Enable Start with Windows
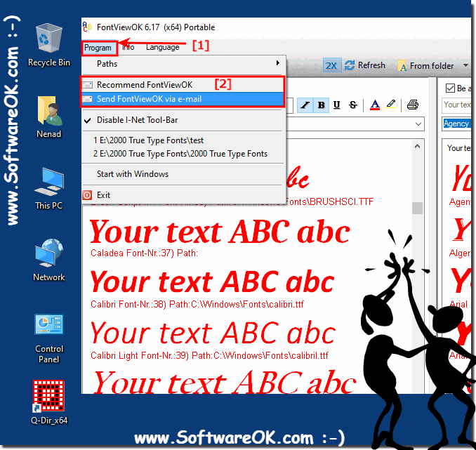 (x=183, y=174)
